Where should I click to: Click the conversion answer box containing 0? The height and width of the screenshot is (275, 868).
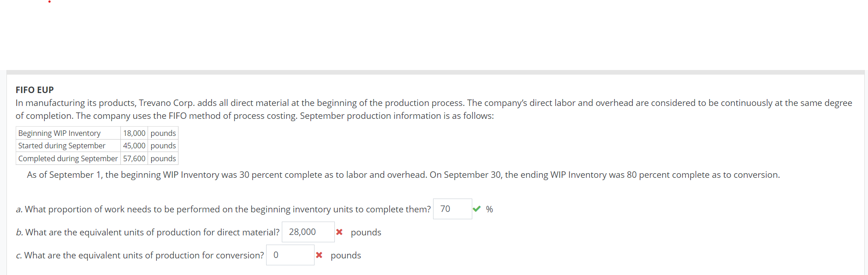pos(290,255)
